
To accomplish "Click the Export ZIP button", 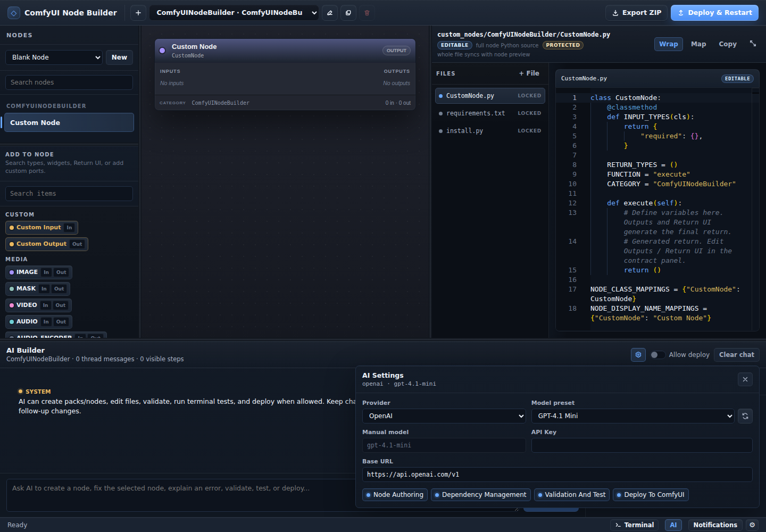I will pyautogui.click(x=636, y=13).
